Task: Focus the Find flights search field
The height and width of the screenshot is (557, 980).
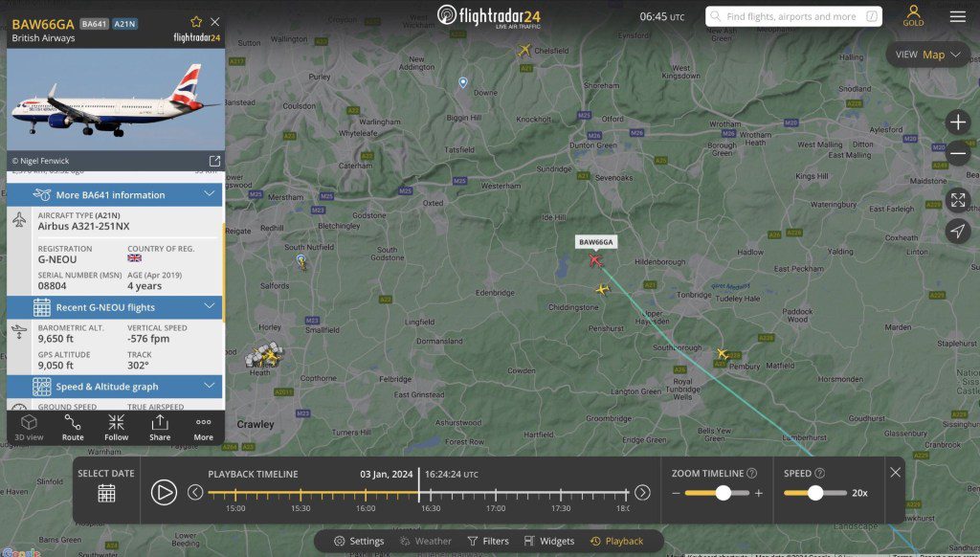Action: pyautogui.click(x=793, y=16)
